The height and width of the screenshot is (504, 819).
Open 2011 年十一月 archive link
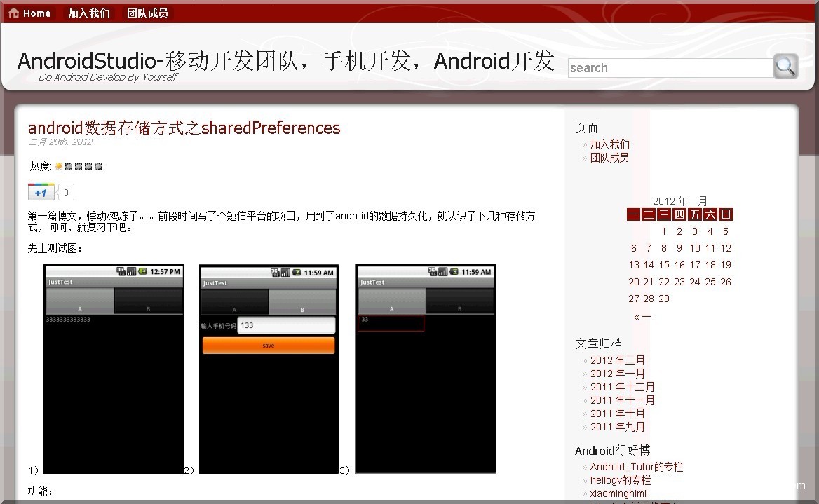coord(623,400)
